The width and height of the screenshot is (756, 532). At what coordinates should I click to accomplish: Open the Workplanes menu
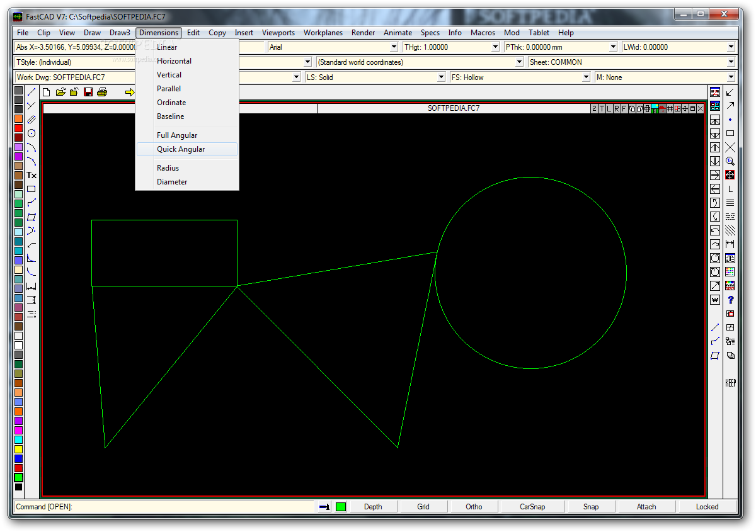[323, 33]
